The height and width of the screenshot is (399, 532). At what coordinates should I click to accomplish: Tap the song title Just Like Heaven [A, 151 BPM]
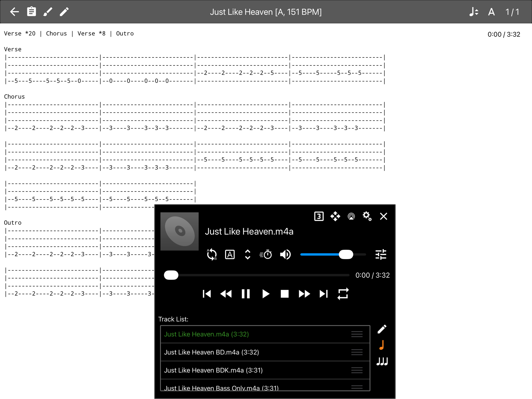click(x=266, y=12)
